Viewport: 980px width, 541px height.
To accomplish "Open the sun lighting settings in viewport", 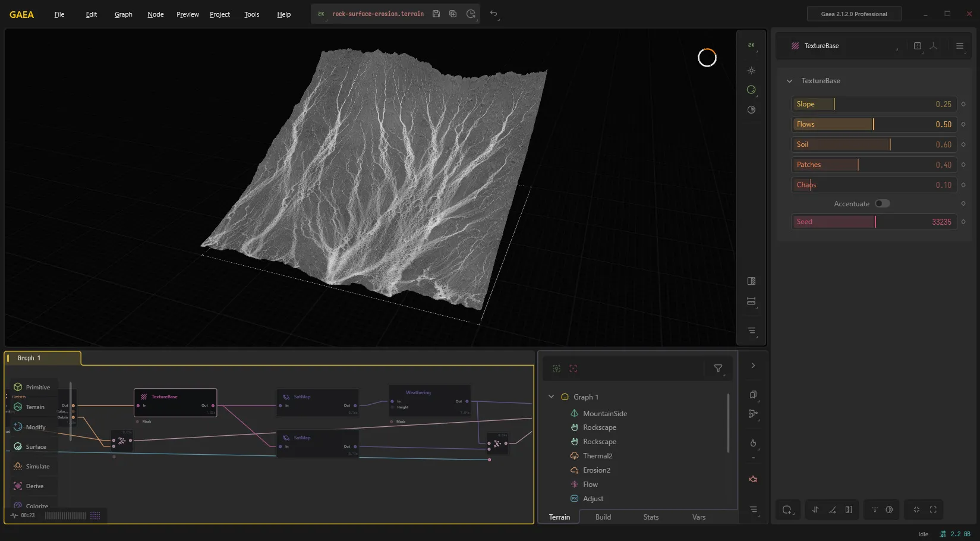I will tap(751, 70).
